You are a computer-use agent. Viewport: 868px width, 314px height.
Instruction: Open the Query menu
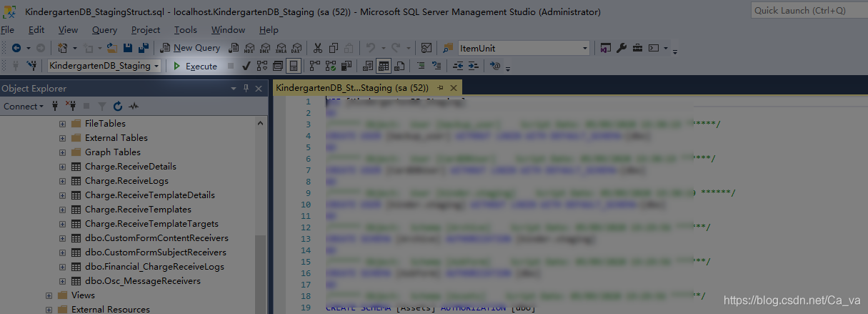click(x=105, y=29)
